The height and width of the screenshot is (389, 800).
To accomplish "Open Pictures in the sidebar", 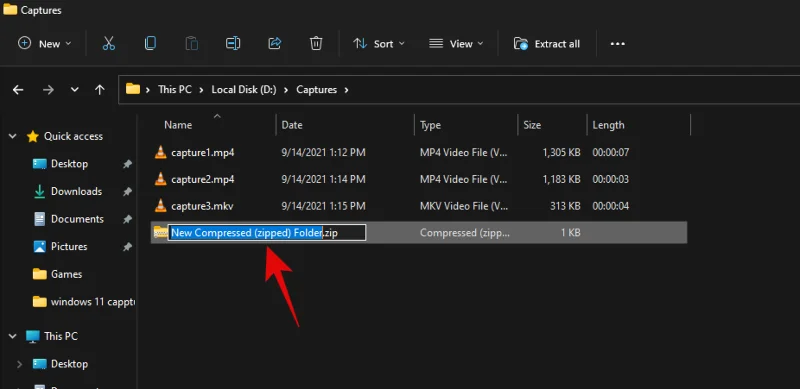I will 69,247.
